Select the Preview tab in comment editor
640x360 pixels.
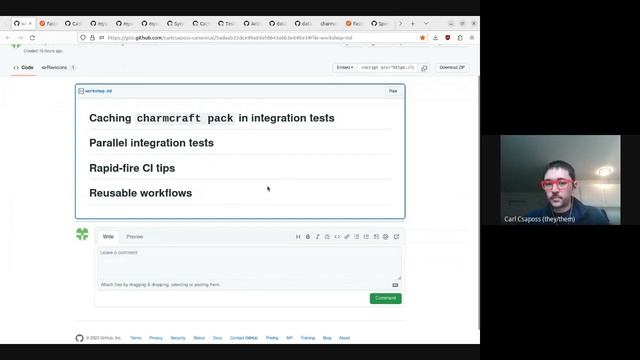coord(135,237)
